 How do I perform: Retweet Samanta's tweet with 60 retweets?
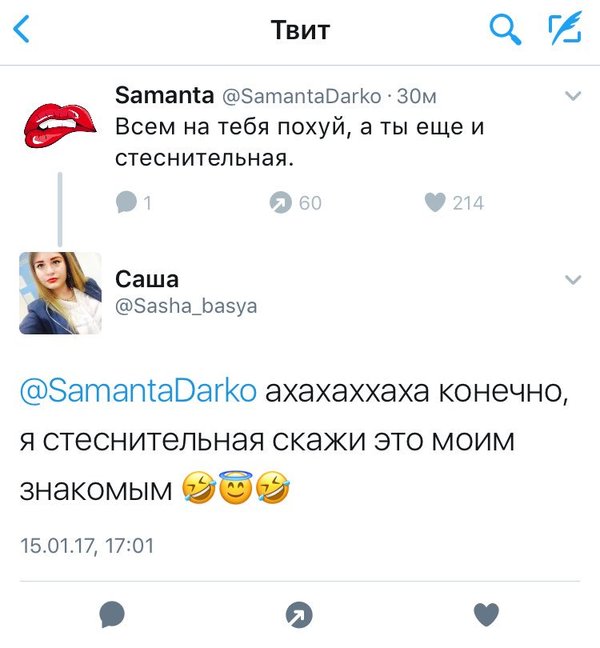coord(281,202)
